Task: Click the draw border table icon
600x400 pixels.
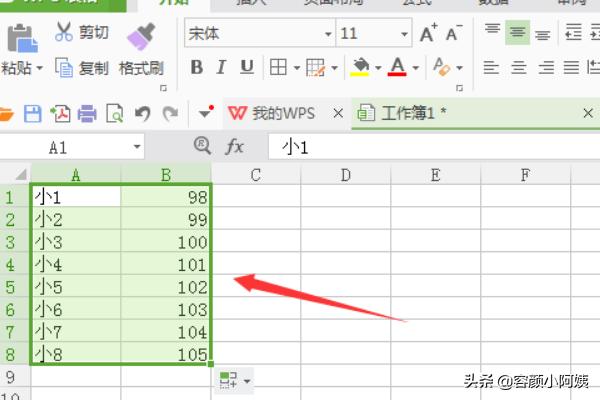Action: click(x=315, y=68)
